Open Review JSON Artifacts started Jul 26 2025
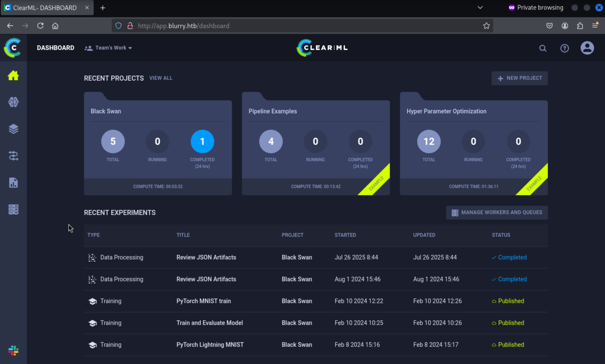 click(316, 258)
